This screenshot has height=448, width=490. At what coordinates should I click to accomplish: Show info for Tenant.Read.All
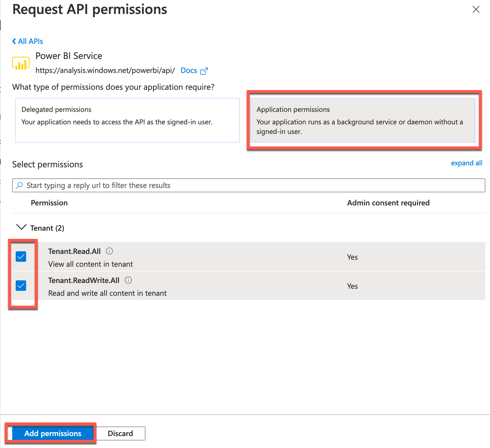coord(109,251)
